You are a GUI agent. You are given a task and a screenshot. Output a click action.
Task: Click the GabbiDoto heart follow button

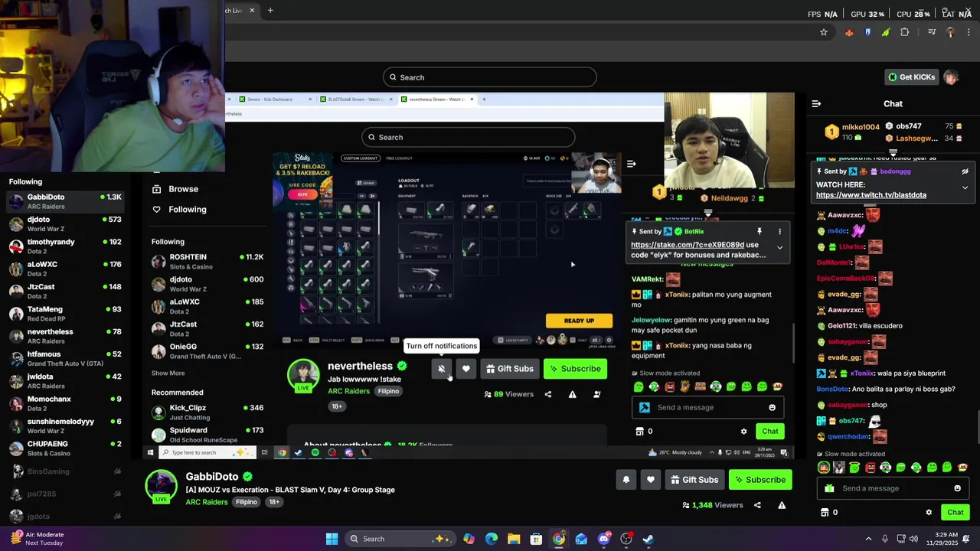(x=650, y=480)
